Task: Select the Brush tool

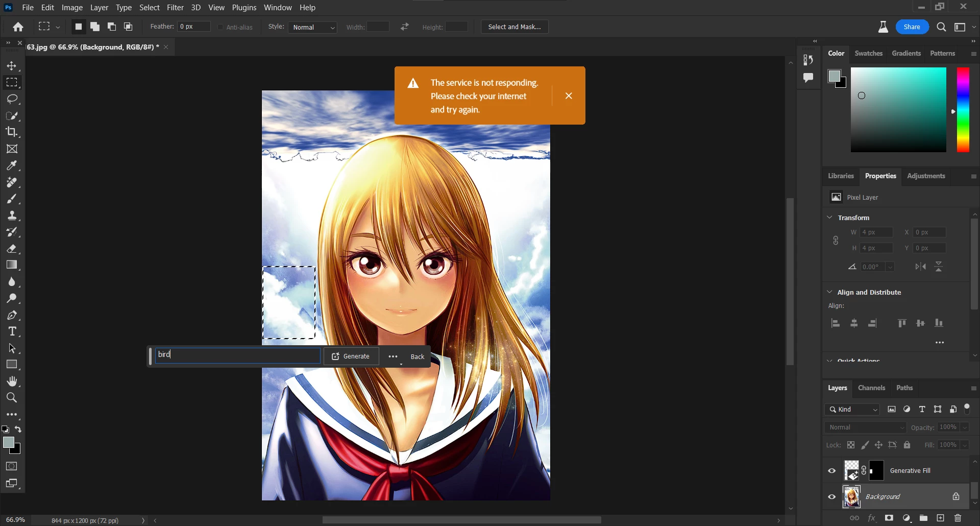Action: 12,199
